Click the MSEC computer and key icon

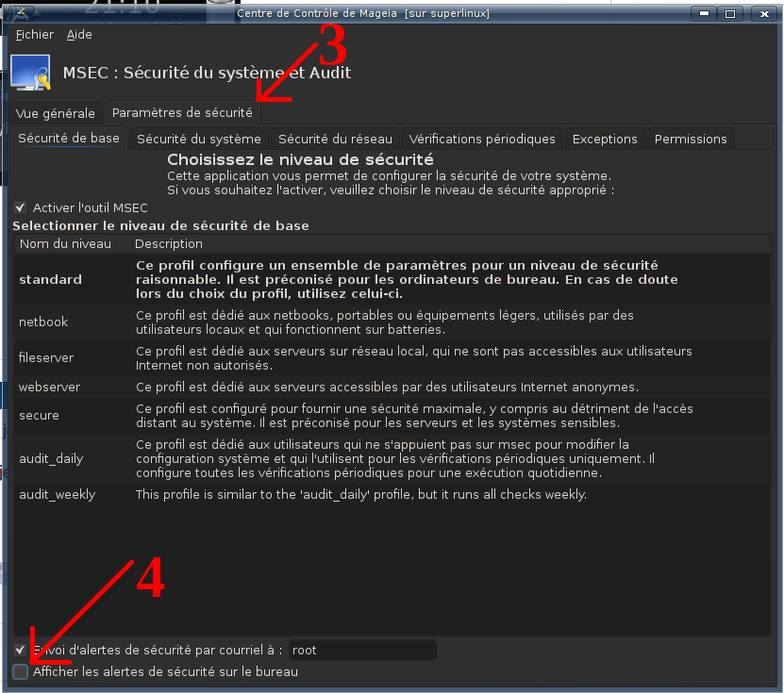(30, 73)
